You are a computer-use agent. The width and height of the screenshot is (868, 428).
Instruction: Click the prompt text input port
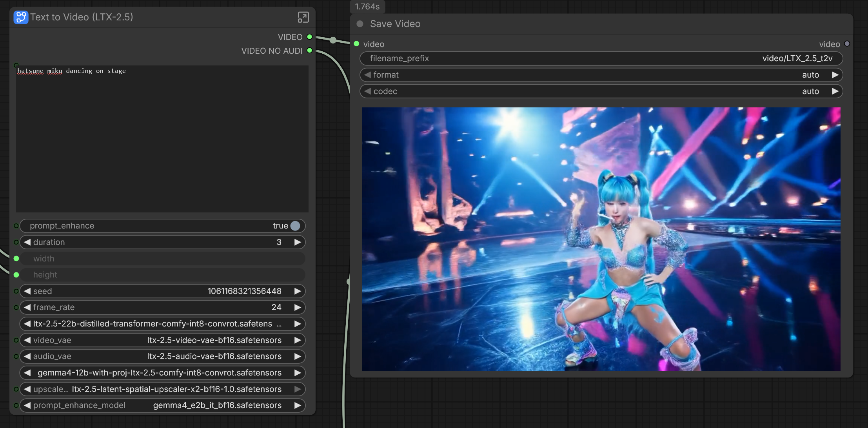coord(16,65)
